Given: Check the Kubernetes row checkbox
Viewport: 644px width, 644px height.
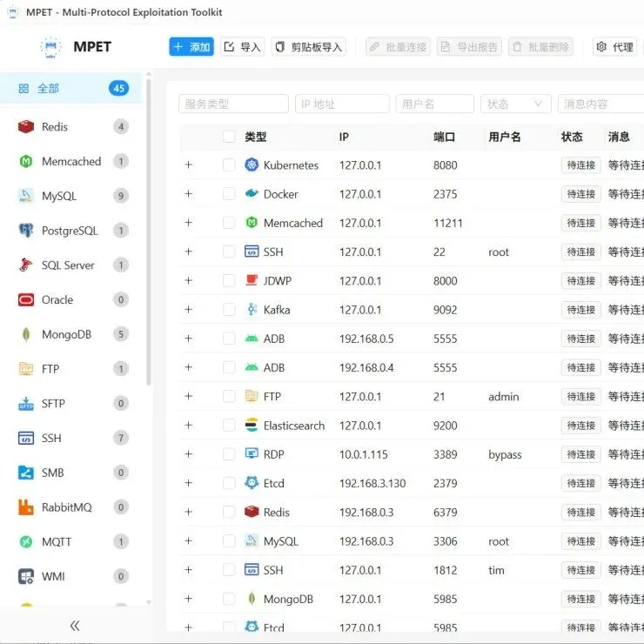Looking at the screenshot, I should (x=229, y=165).
